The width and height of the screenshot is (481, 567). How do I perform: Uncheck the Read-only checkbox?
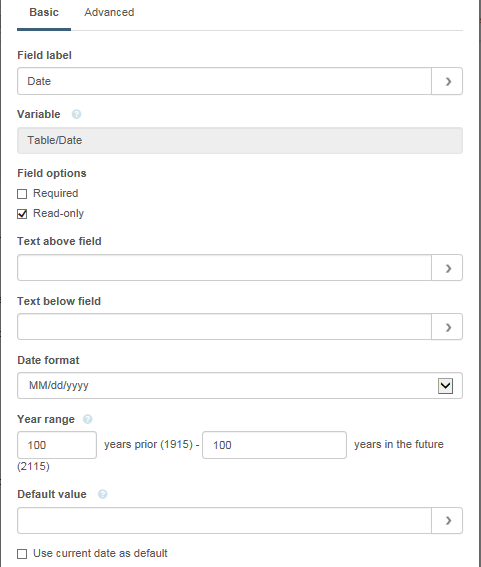[x=22, y=214]
